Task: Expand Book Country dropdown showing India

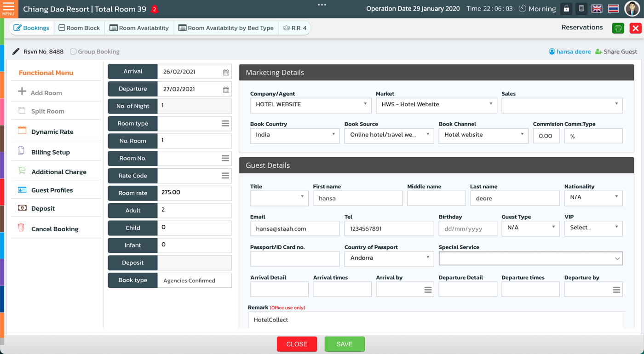Action: [x=295, y=135]
